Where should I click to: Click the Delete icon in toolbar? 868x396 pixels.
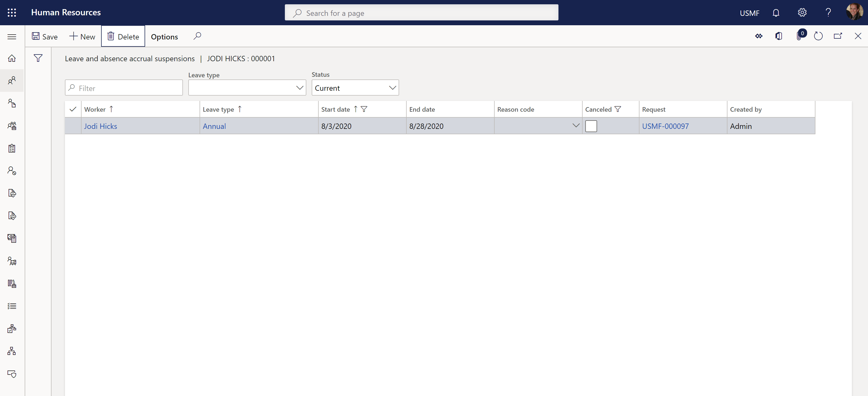click(x=123, y=36)
